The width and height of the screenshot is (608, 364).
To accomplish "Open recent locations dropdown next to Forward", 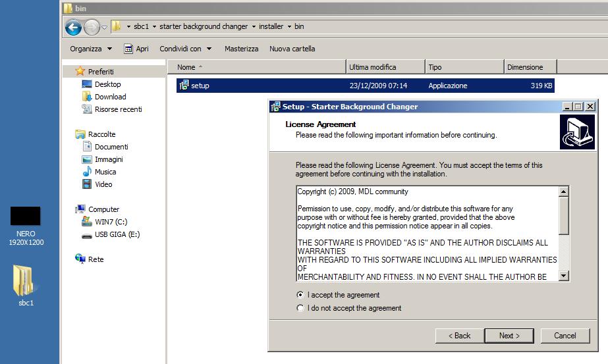I will (104, 27).
